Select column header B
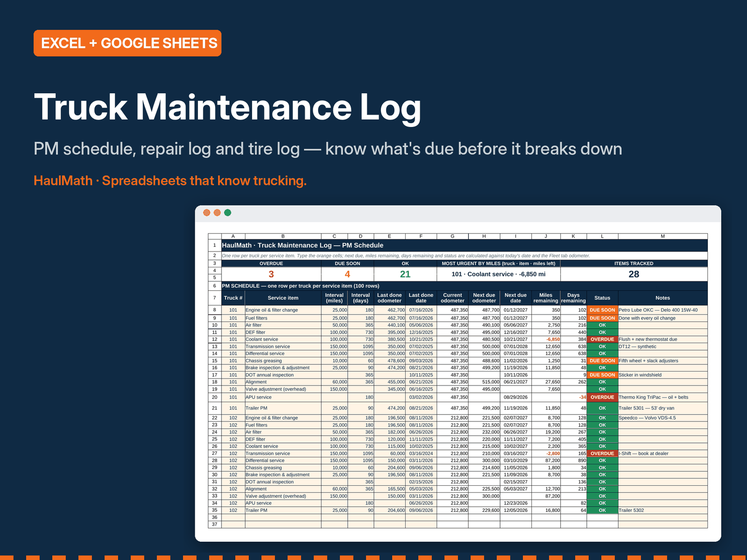747x560 pixels. pos(283,236)
